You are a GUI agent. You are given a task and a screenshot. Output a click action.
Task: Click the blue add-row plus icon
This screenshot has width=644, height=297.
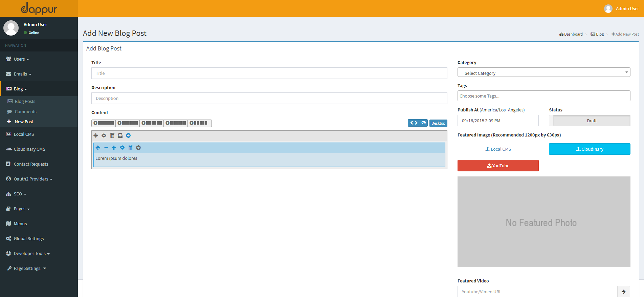(x=128, y=135)
